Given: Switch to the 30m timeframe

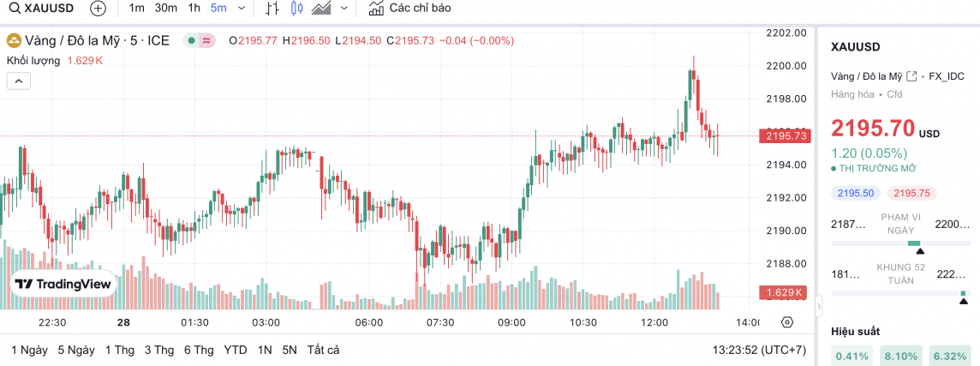Looking at the screenshot, I should tap(166, 9).
